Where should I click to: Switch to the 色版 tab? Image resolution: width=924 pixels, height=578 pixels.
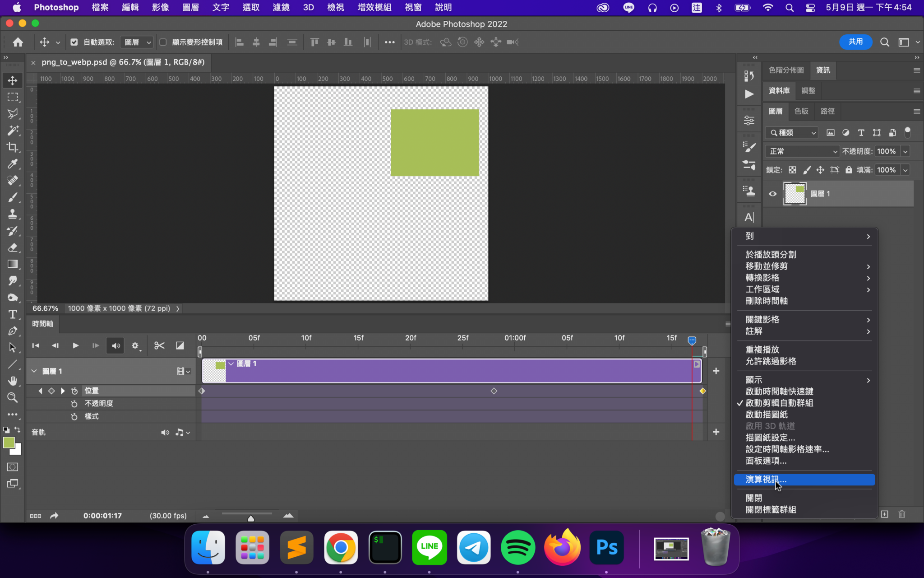[x=801, y=111]
